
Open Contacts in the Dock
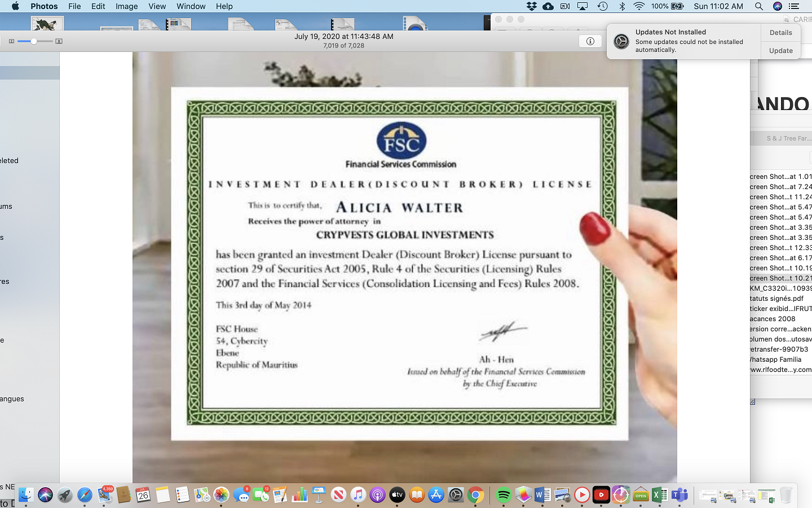[x=123, y=495]
